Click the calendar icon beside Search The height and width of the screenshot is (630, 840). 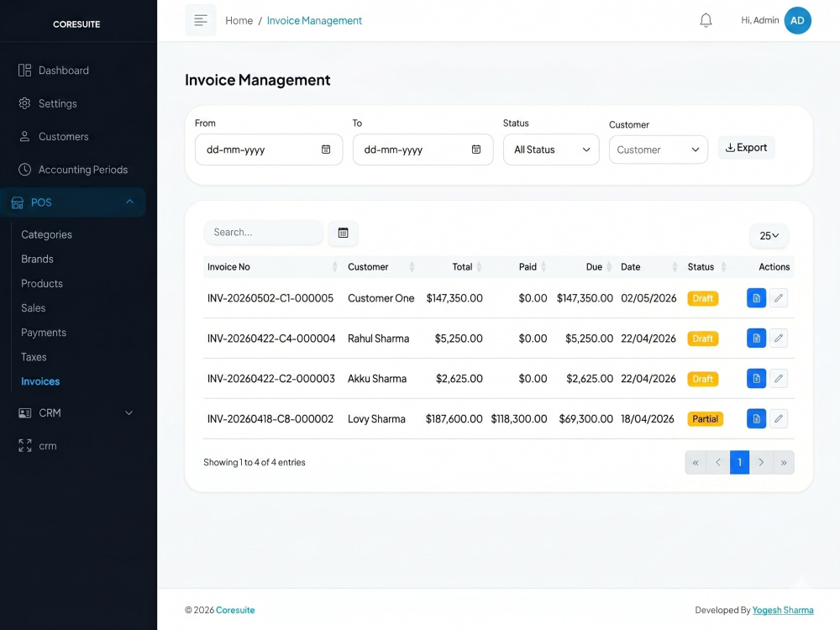[343, 233]
